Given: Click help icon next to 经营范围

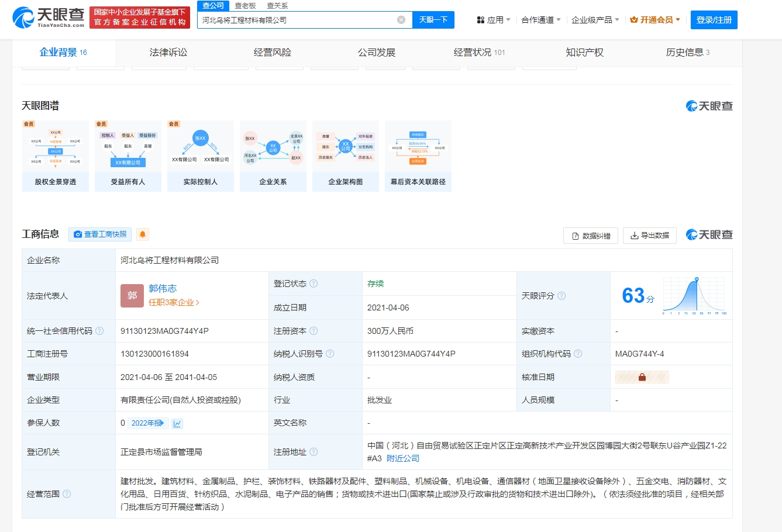Looking at the screenshot, I should (x=67, y=494).
